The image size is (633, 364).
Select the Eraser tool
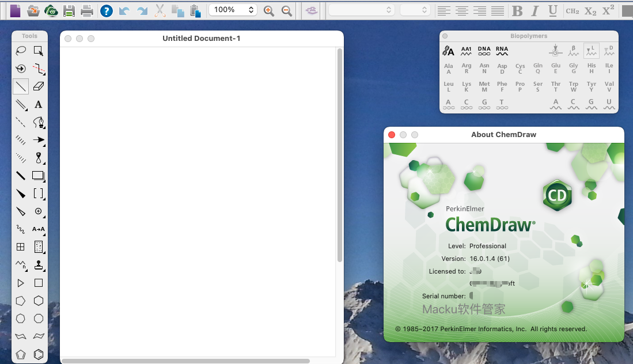pyautogui.click(x=39, y=86)
